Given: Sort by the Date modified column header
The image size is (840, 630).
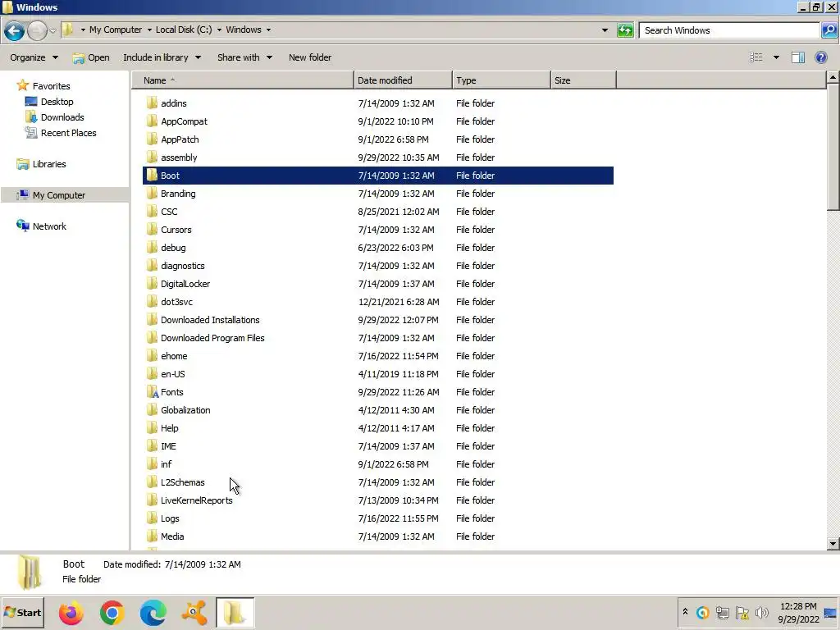Looking at the screenshot, I should (403, 80).
